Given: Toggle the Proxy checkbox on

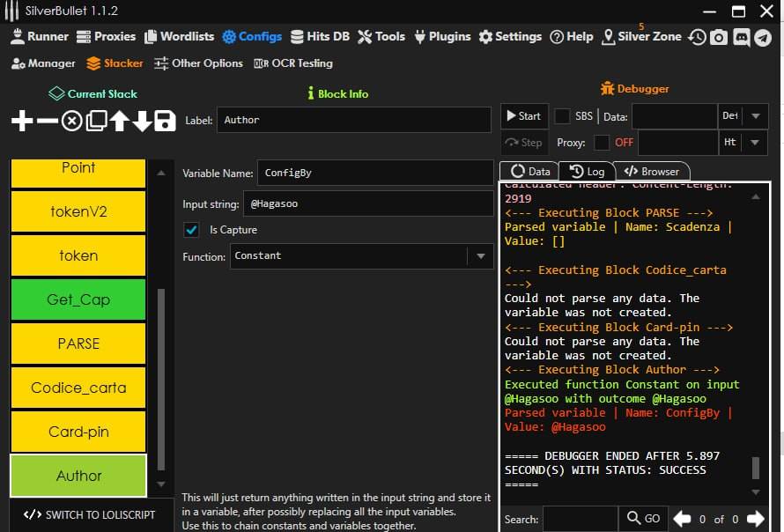Looking at the screenshot, I should [x=602, y=142].
